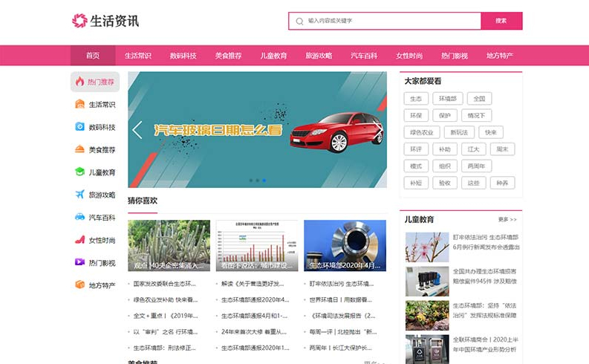The height and width of the screenshot is (364, 589).
Task: Select 地方特产 from the top navigation bar
Action: 500,56
